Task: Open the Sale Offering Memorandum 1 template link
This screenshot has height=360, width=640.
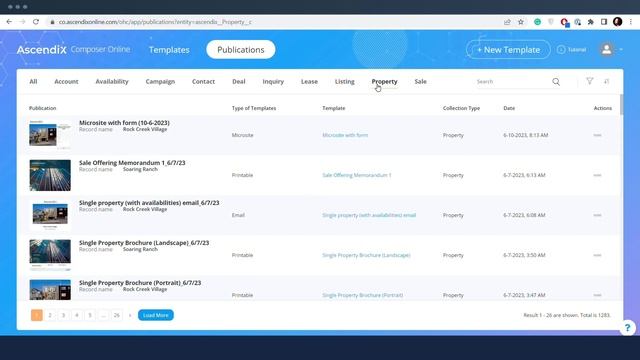Action: click(357, 175)
